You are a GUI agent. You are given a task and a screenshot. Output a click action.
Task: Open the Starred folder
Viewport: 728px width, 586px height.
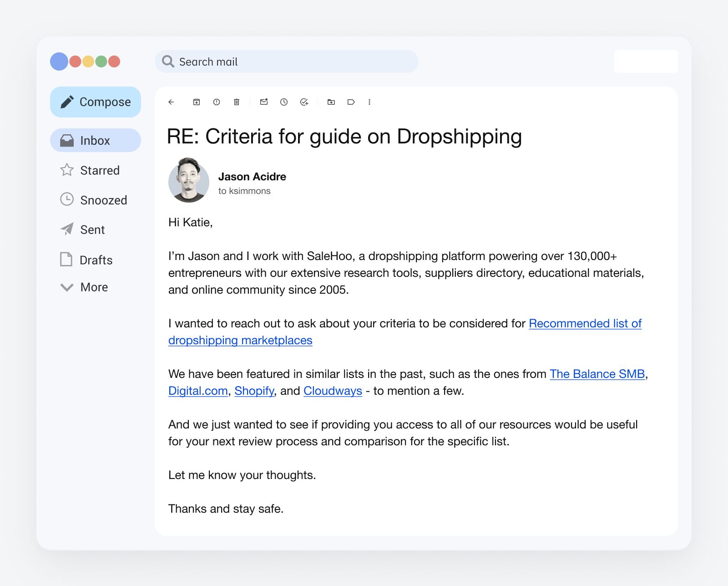pos(100,170)
